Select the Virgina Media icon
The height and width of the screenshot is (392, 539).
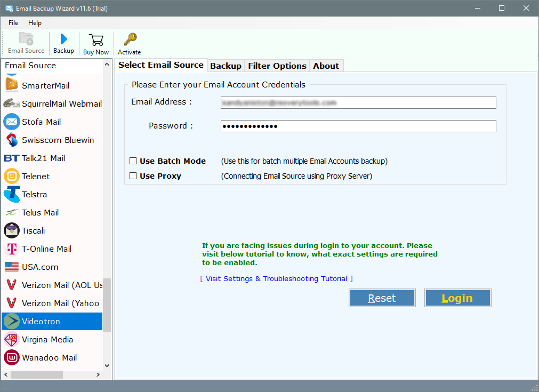coord(12,339)
